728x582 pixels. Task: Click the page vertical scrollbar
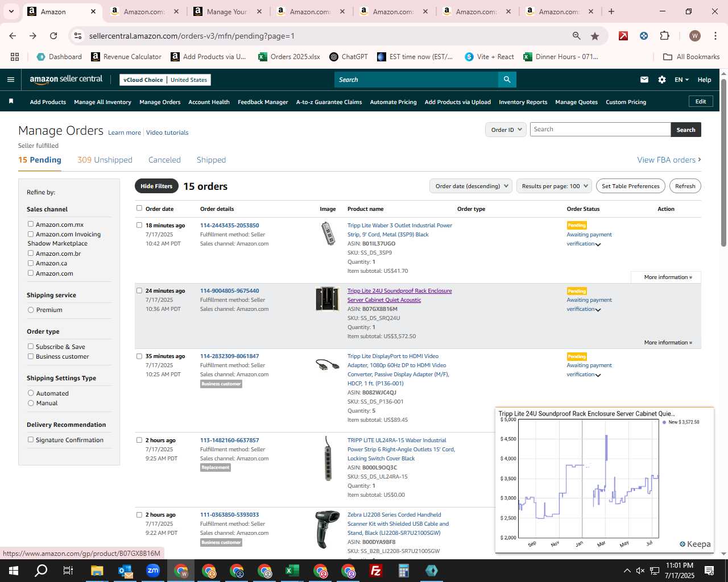tap(723, 163)
